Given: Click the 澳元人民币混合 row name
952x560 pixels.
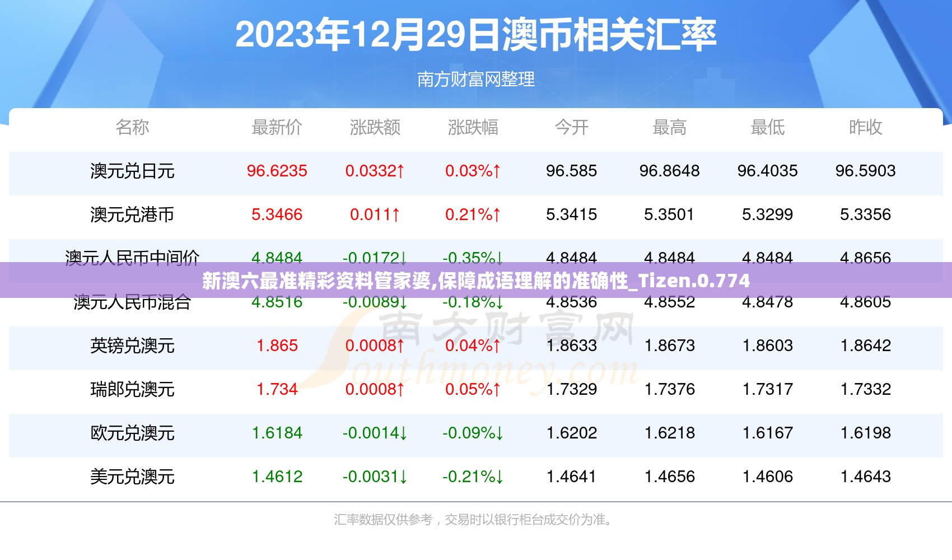Looking at the screenshot, I should (132, 303).
